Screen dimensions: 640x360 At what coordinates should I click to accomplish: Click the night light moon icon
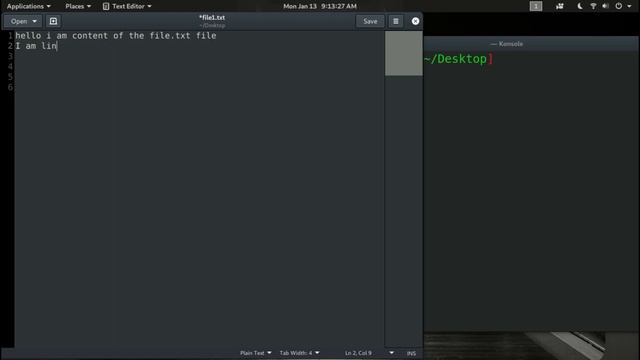[x=580, y=6]
